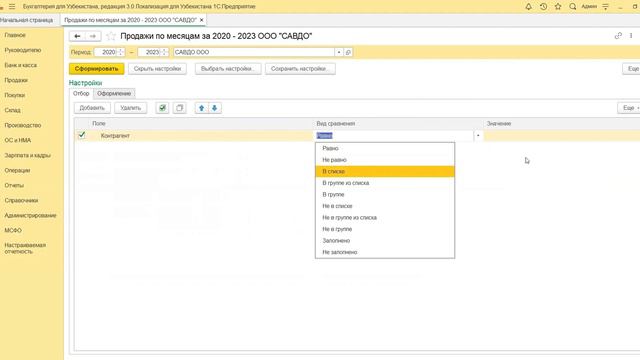The width and height of the screenshot is (640, 360).
Task: Open Производство section
Action: click(23, 125)
